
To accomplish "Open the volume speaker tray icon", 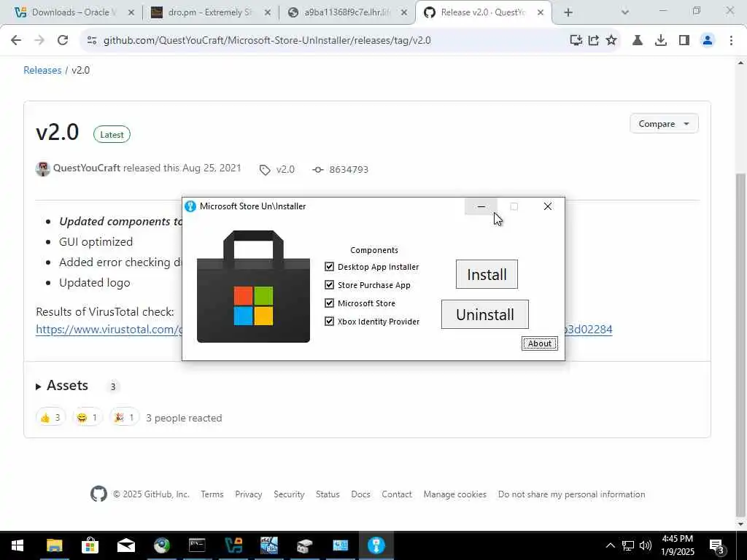I will (x=645, y=545).
